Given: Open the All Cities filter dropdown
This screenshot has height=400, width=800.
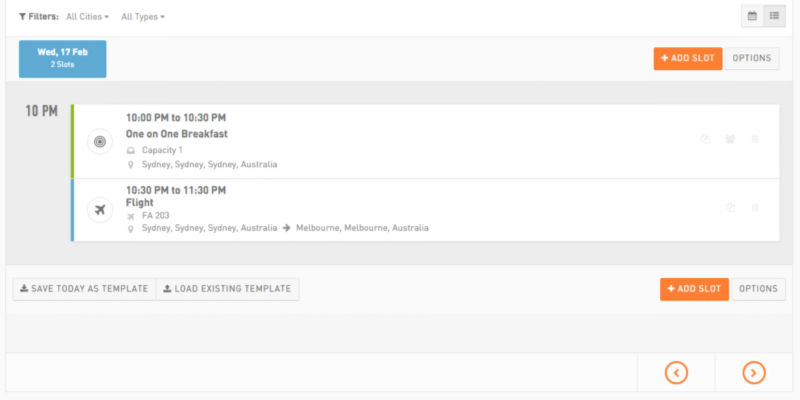Looking at the screenshot, I should tap(87, 17).
